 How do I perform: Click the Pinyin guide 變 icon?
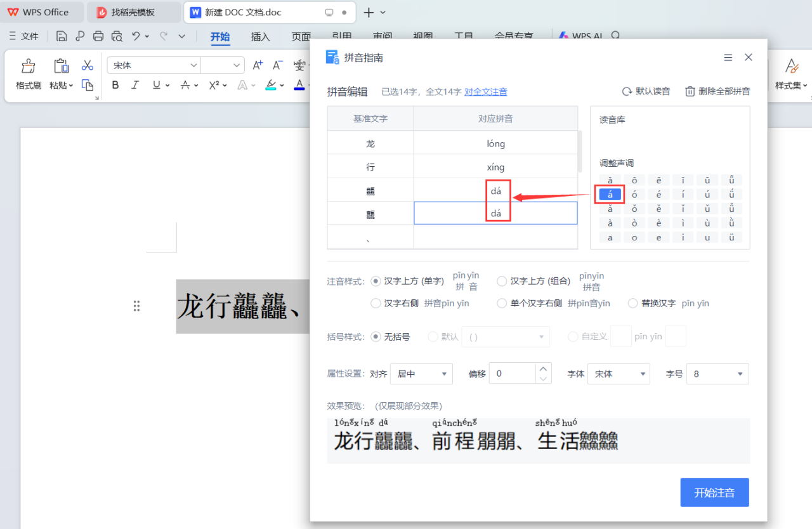(299, 65)
